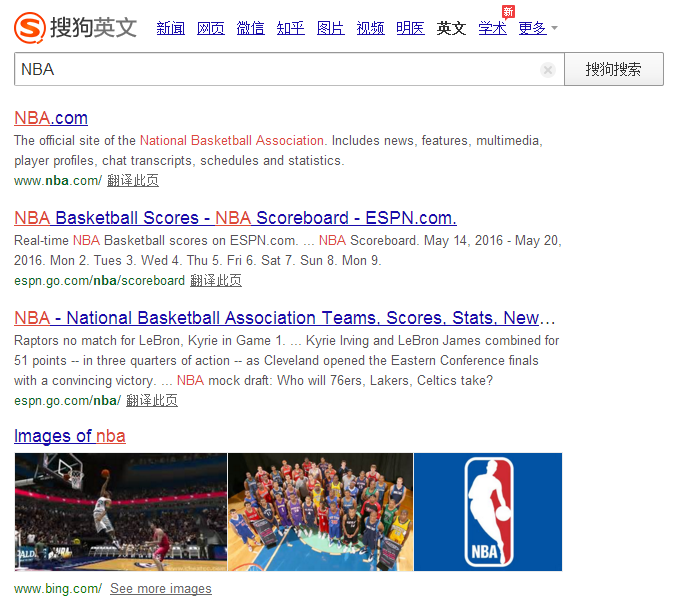The height and width of the screenshot is (609, 681).
Task: Click the Sogou logo icon
Action: click(29, 27)
